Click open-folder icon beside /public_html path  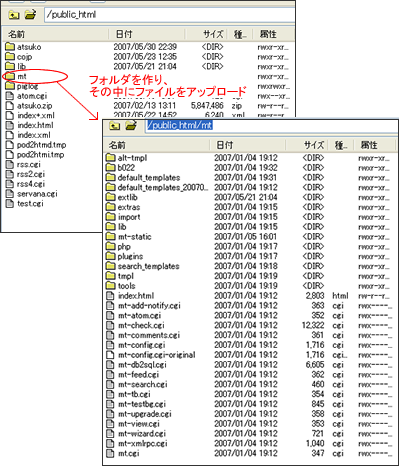pos(30,15)
